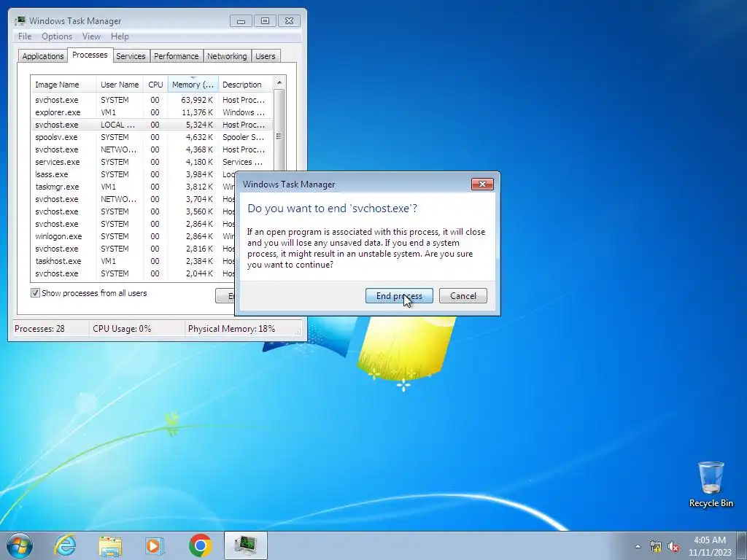Select the services.exe process row
This screenshot has width=747, height=560.
[152, 162]
